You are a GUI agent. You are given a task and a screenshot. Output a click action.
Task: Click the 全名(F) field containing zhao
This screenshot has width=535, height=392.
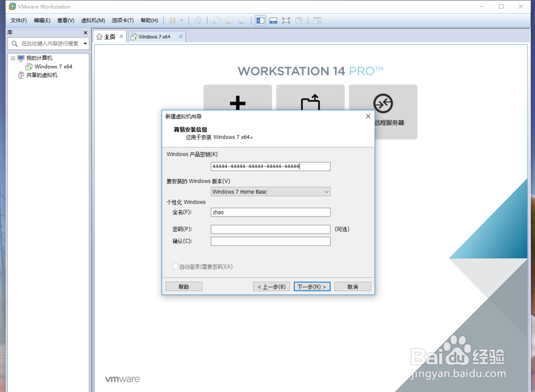tap(271, 212)
